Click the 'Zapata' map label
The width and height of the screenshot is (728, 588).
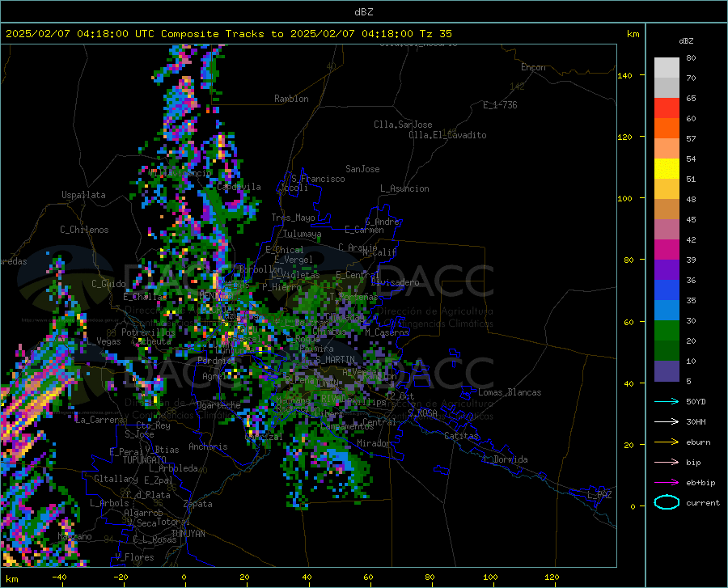[198, 504]
